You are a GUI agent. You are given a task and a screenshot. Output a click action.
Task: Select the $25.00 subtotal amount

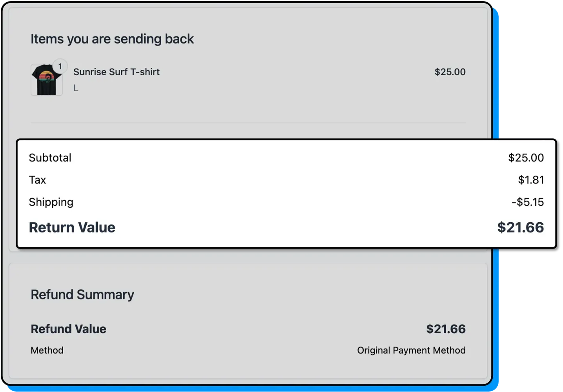(526, 158)
